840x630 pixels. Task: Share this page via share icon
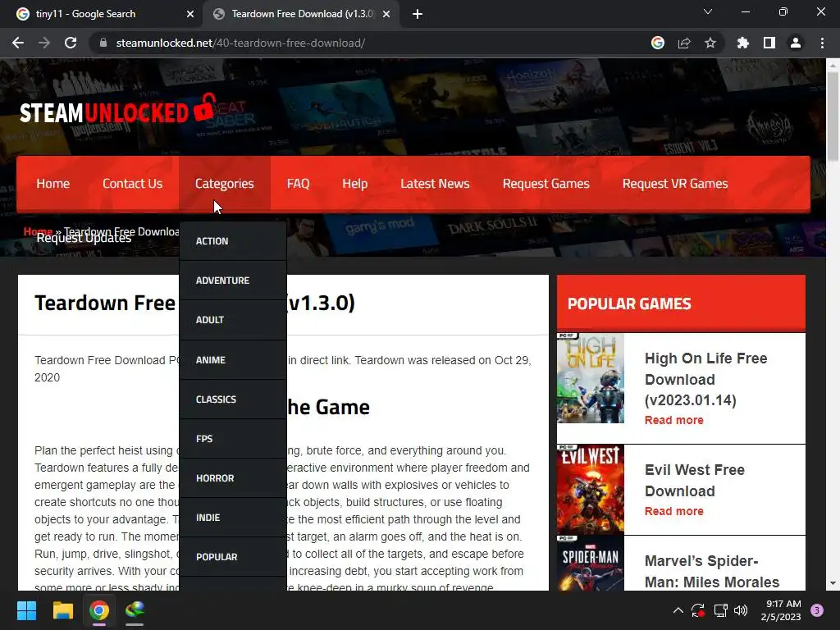tap(684, 43)
